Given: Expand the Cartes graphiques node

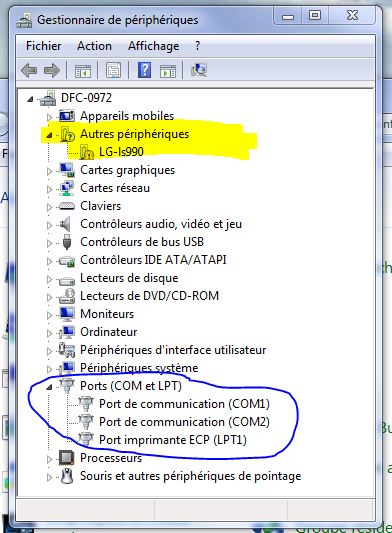Looking at the screenshot, I should [50, 171].
